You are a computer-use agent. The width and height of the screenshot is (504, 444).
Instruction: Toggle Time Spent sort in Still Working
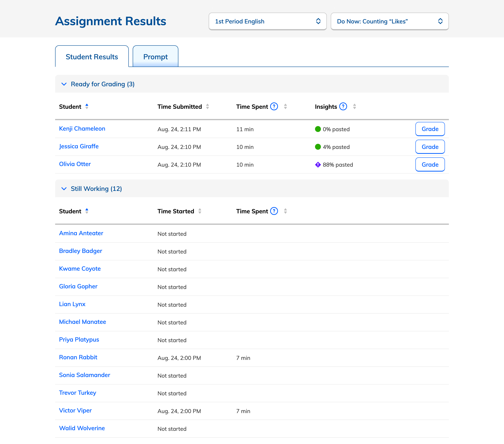(x=285, y=211)
